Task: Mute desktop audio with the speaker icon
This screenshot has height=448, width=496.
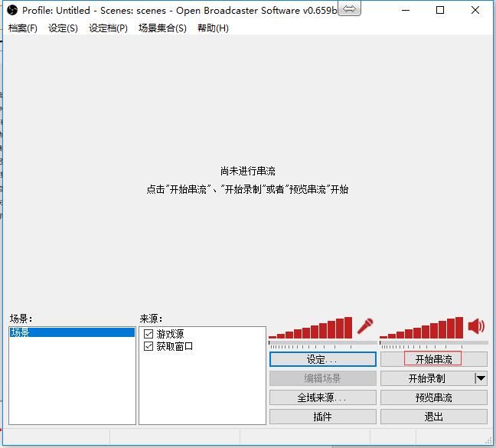Action: tap(476, 326)
